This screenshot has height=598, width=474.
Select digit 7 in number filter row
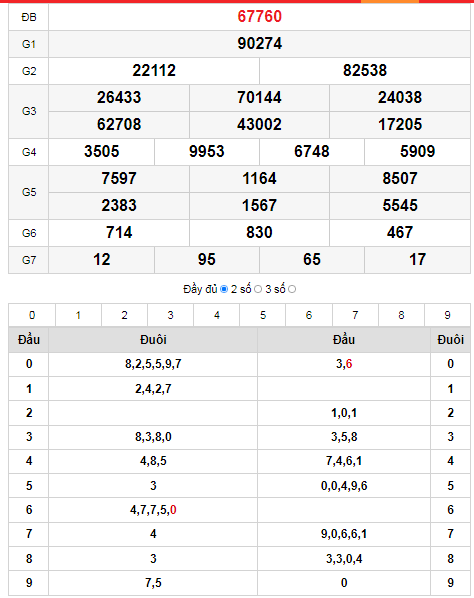(355, 315)
